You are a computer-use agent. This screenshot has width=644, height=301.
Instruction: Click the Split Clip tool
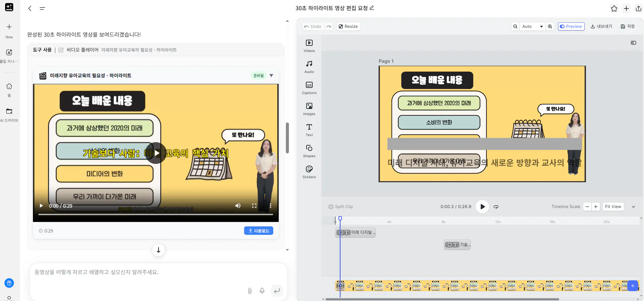point(341,207)
